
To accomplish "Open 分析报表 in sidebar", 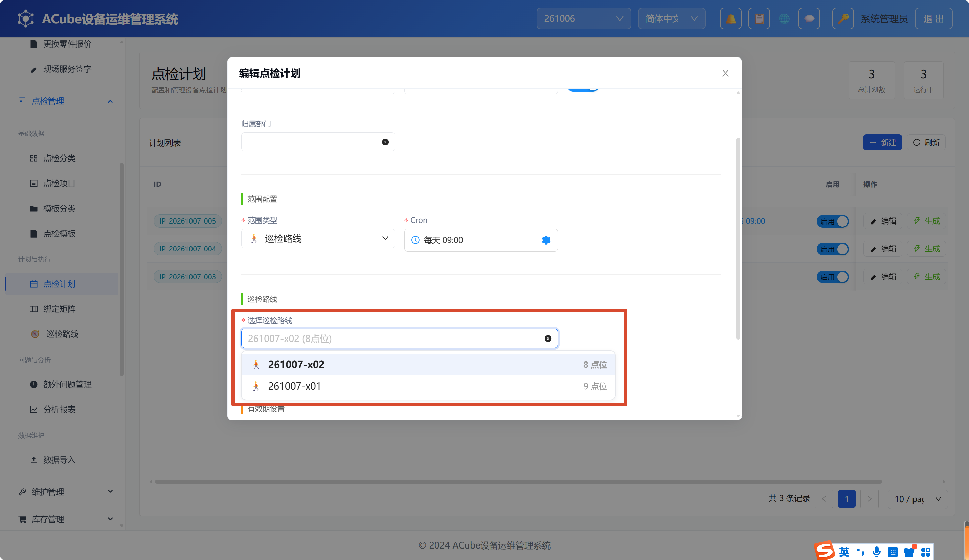I will pyautogui.click(x=59, y=409).
